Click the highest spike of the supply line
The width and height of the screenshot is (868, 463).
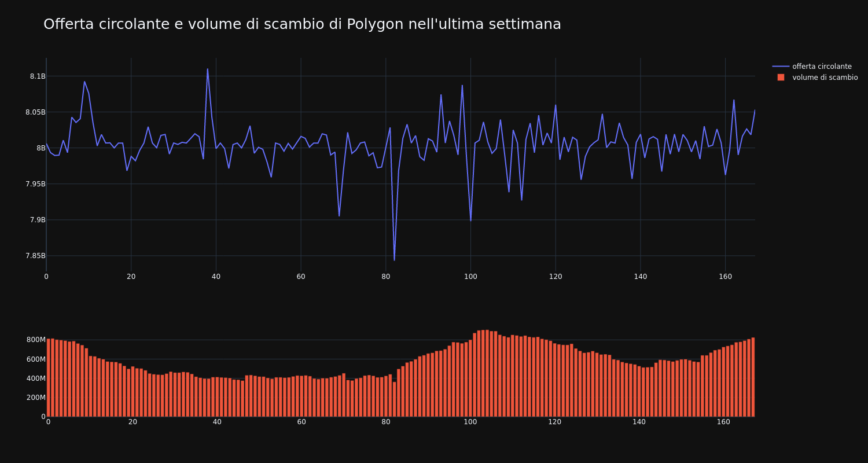[208, 69]
